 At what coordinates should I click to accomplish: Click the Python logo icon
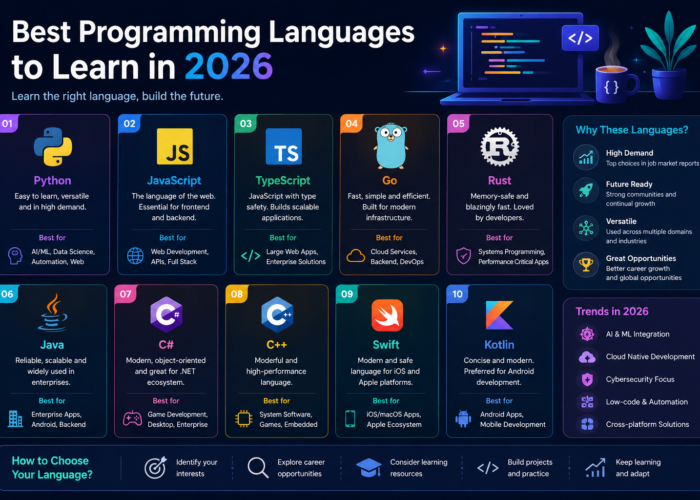pyautogui.click(x=53, y=147)
